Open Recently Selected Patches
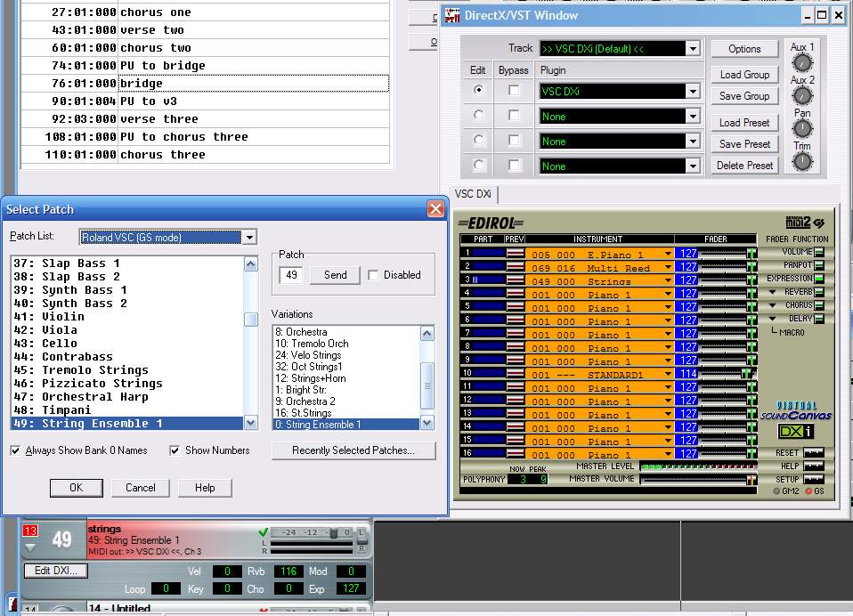 pos(353,450)
